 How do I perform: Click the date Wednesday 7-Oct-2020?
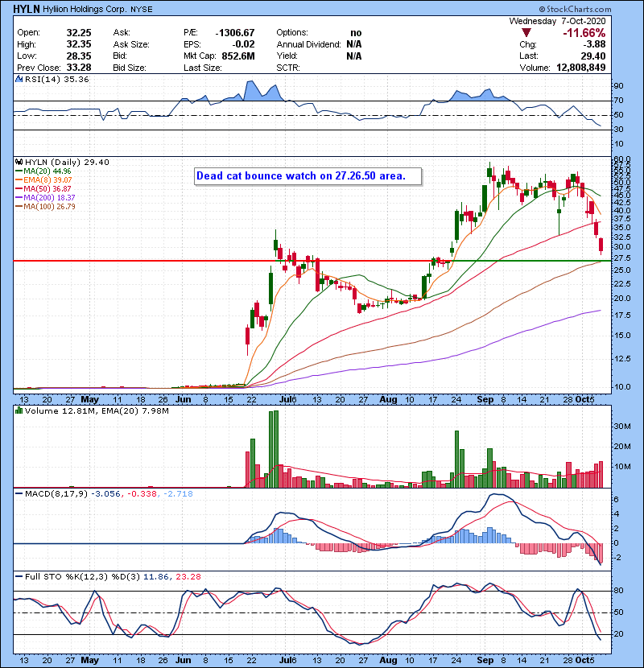(x=557, y=21)
